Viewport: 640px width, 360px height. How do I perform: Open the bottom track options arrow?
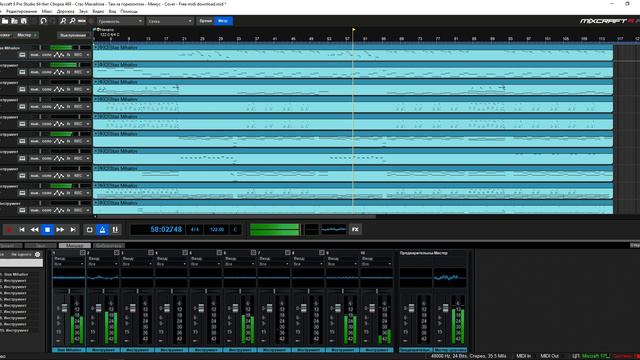88,210
